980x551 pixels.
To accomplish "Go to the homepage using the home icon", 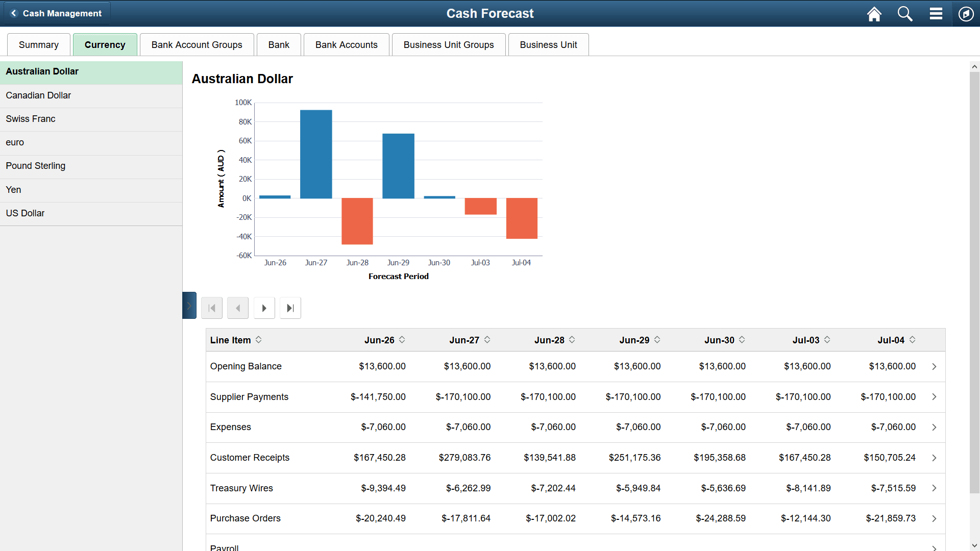I will click(874, 14).
